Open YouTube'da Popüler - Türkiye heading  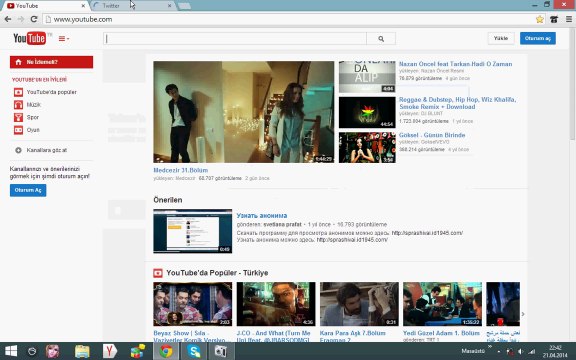click(217, 273)
